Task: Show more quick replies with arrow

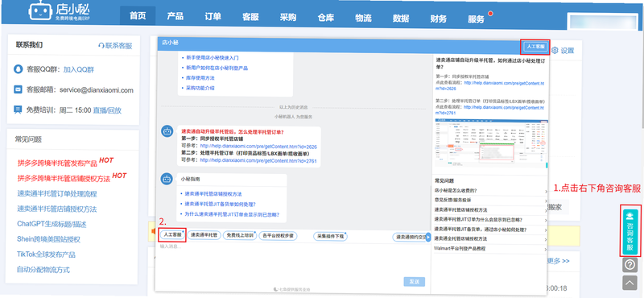Action: tap(428, 237)
